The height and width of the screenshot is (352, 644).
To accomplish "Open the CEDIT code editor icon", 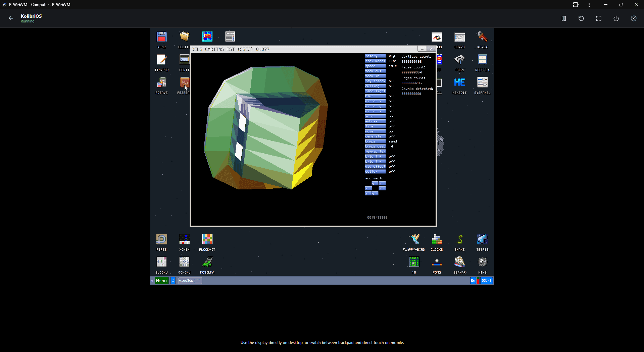I will pos(184,60).
